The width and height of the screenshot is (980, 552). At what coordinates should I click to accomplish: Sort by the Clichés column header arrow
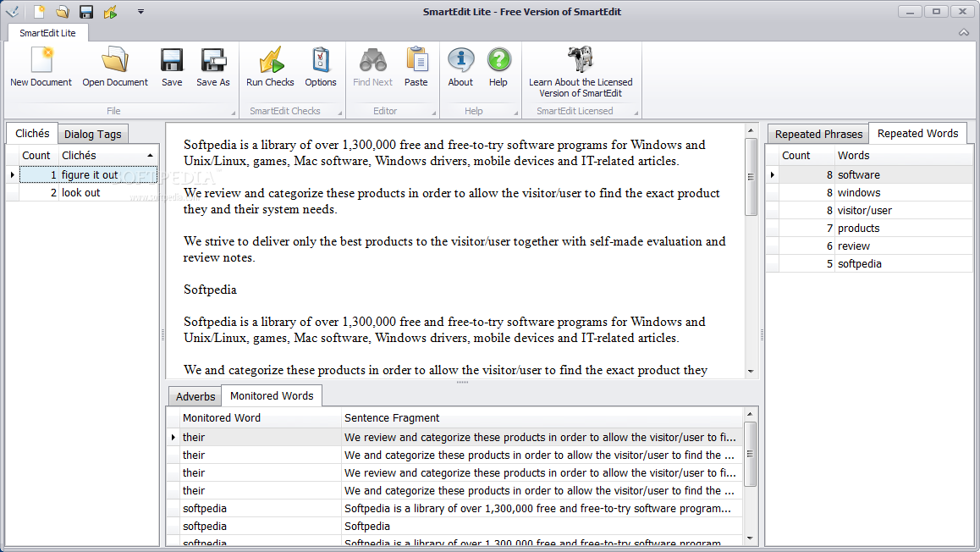pyautogui.click(x=150, y=155)
